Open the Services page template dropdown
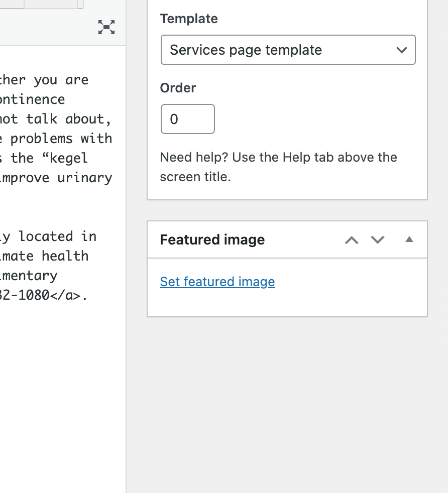The image size is (448, 493). click(288, 50)
